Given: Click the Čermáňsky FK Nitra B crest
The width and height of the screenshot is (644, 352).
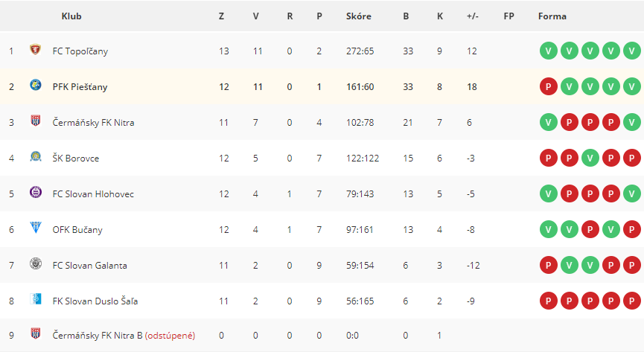Looking at the screenshot, I should 36,333.
